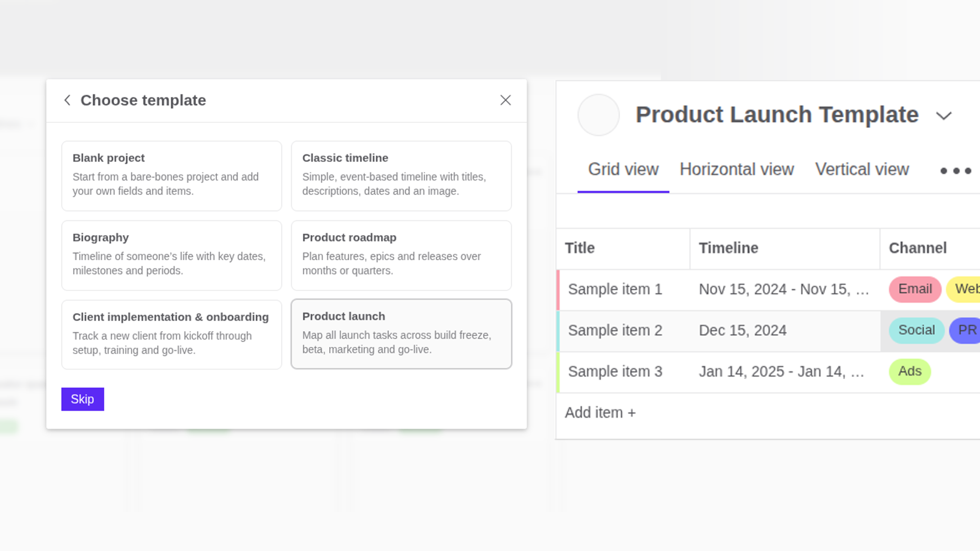Click Add item to create a new row
This screenshot has width=980, height=551.
coord(600,412)
